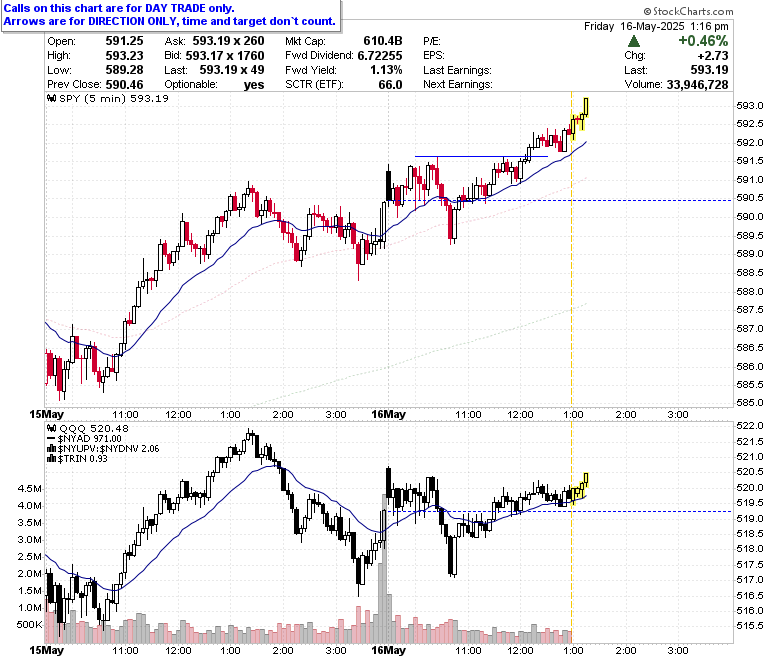This screenshot has width=780, height=659.
Task: Click the 593.0 price axis label
Action: click(750, 105)
